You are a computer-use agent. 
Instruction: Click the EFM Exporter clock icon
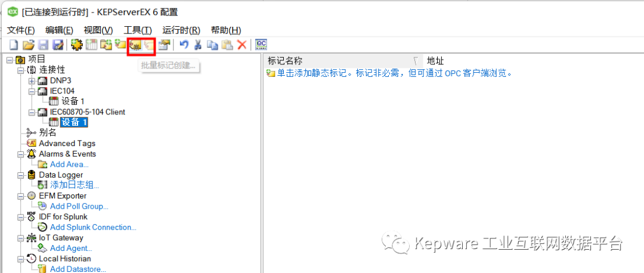click(32, 196)
